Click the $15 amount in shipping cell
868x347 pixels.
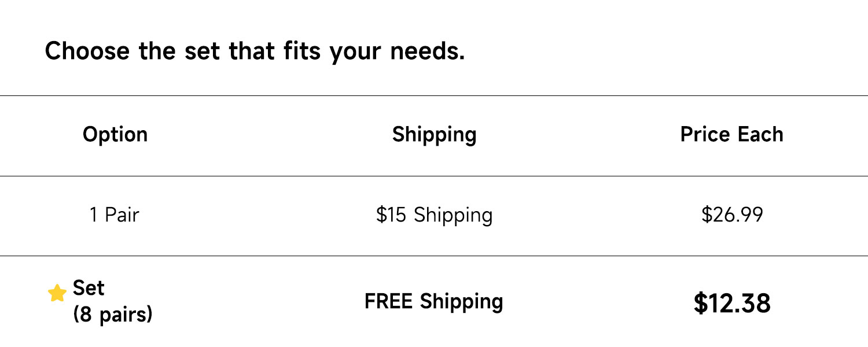(x=391, y=215)
